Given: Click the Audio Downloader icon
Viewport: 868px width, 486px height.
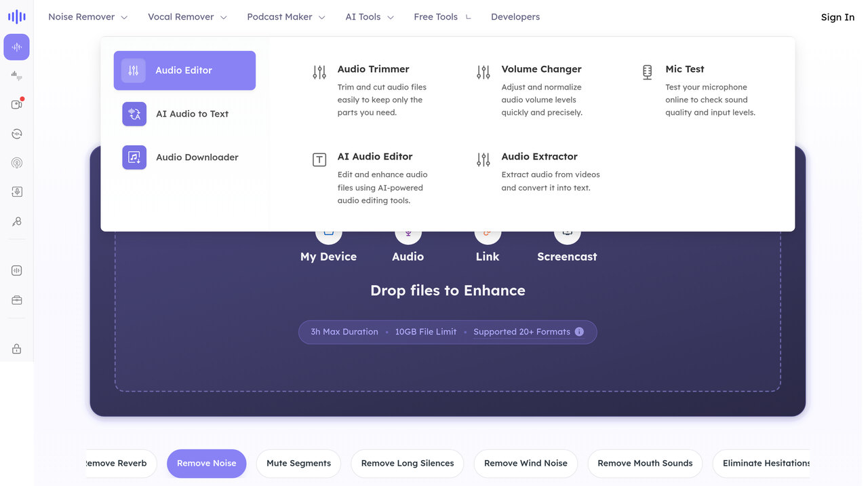Looking at the screenshot, I should pos(134,157).
